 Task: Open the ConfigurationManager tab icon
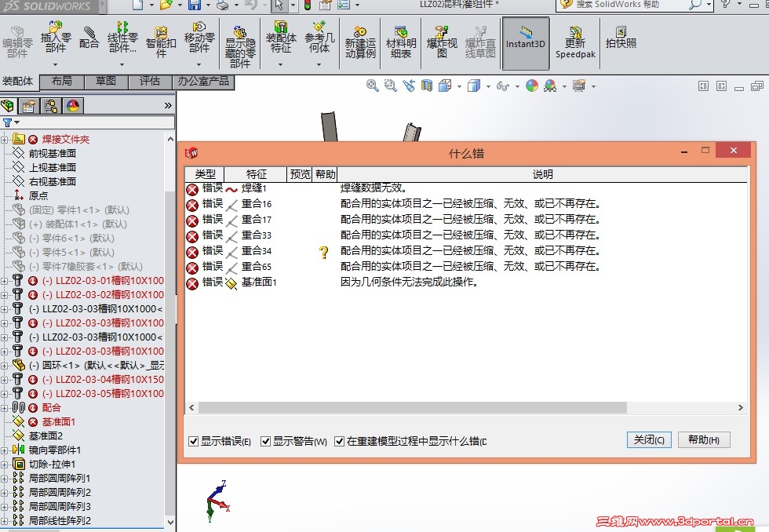pos(51,105)
